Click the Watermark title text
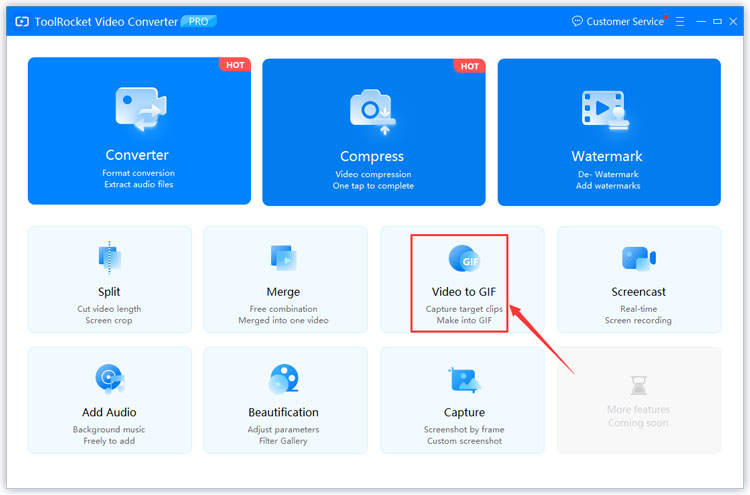750x495 pixels. point(607,156)
